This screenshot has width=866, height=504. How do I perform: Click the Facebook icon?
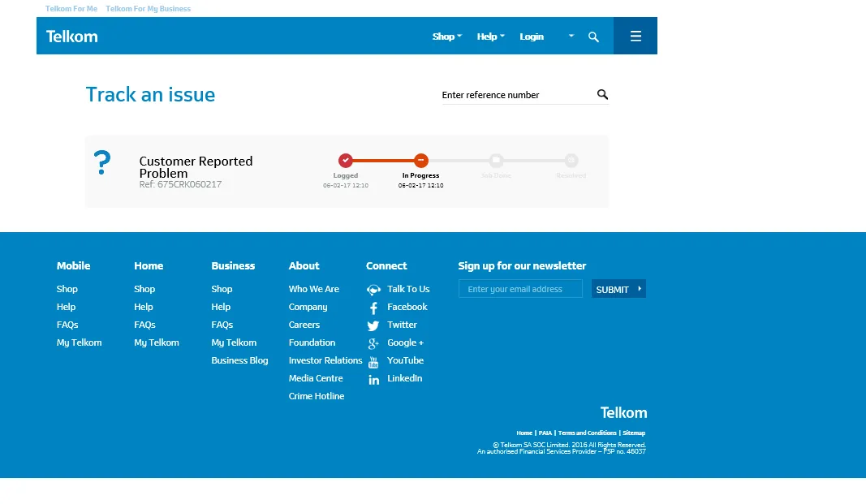coord(374,308)
